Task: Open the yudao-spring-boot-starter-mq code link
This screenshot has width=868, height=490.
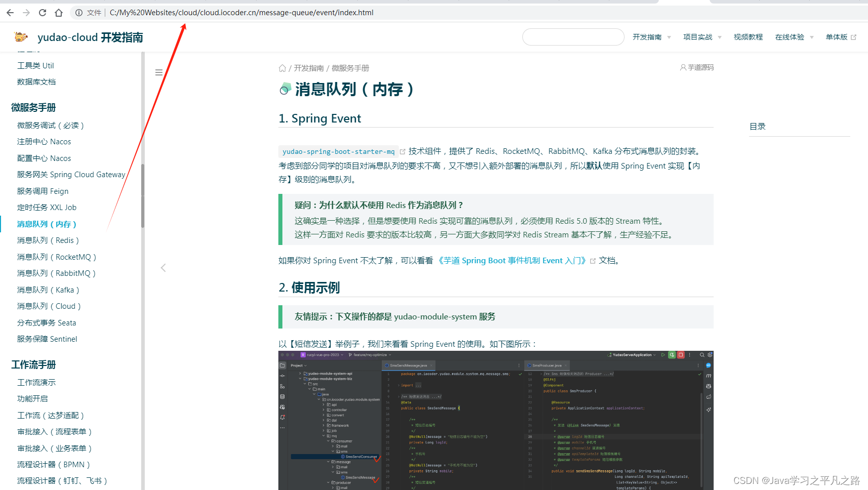Action: tap(339, 151)
